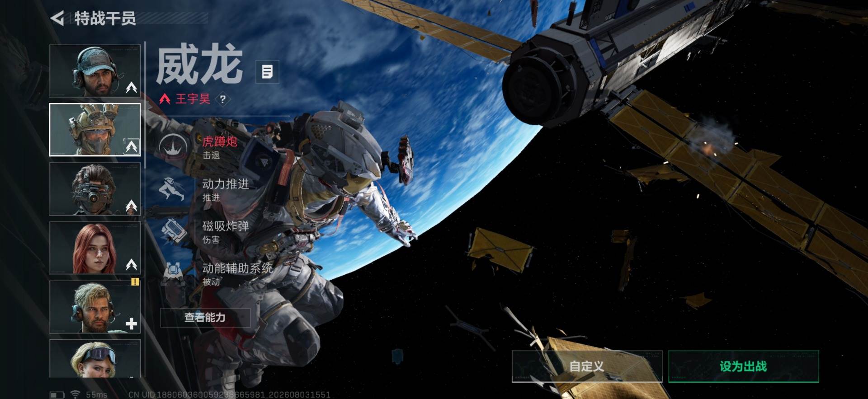Choose the blonde operator with goggles
This screenshot has width=868, height=399.
95,358
